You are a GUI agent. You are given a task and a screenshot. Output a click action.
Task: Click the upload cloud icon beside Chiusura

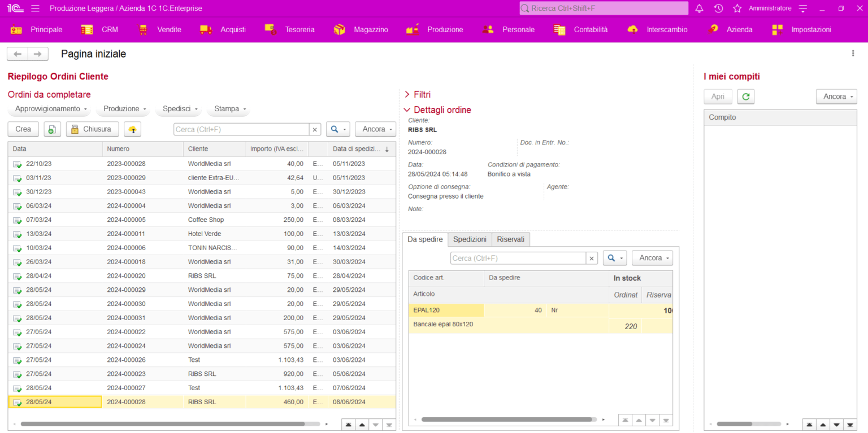click(x=133, y=129)
